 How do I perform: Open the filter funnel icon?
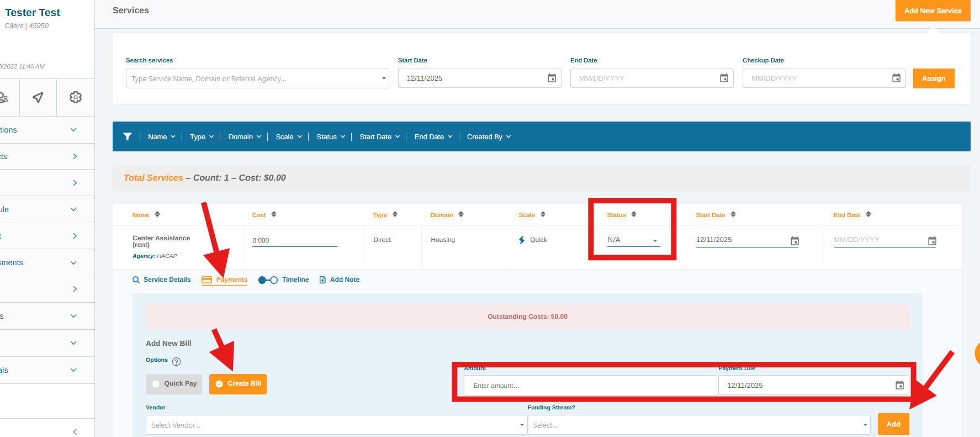(128, 136)
